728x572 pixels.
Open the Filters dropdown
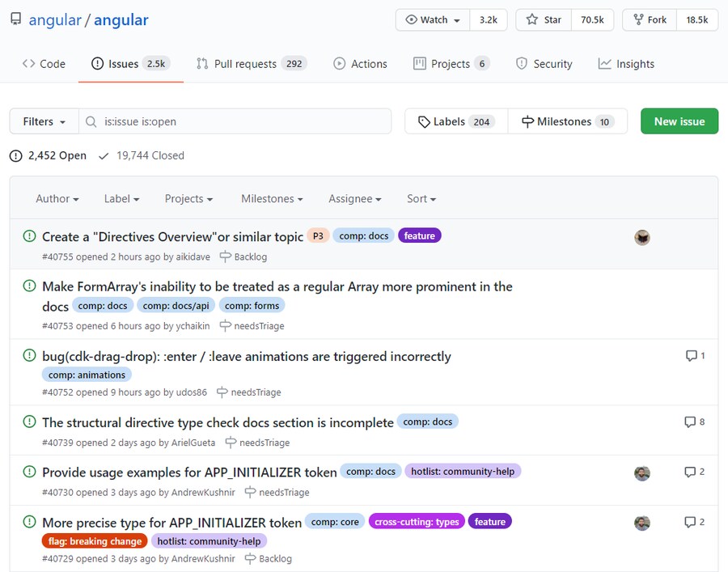coord(43,121)
